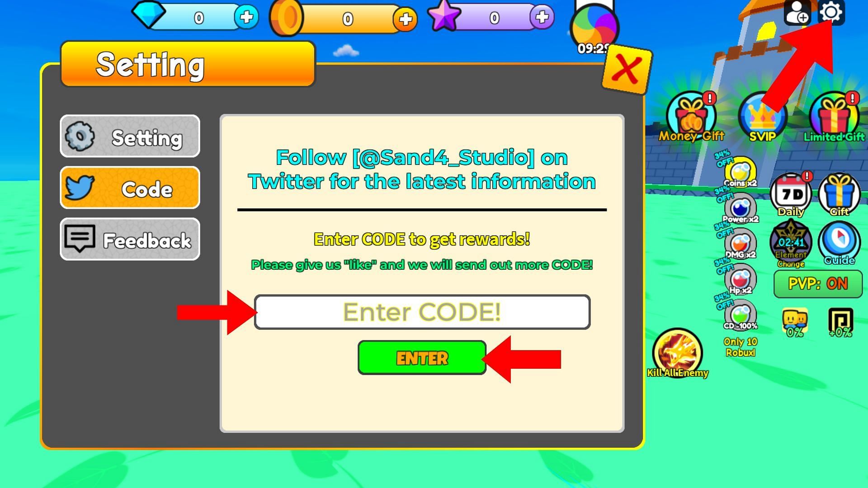
Task: Click the Enter CODE input field
Action: click(421, 310)
